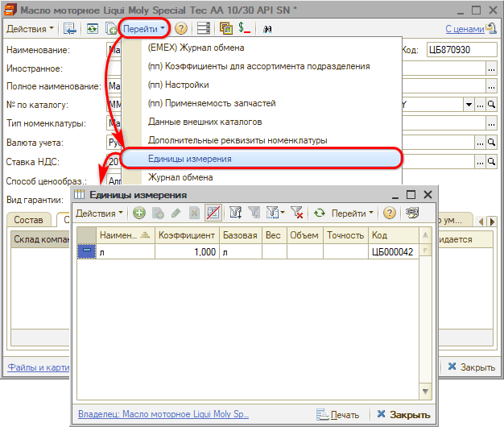Screen dimensions: 504x427
Task: Select Единицы измерения menu item
Action: tap(190, 159)
